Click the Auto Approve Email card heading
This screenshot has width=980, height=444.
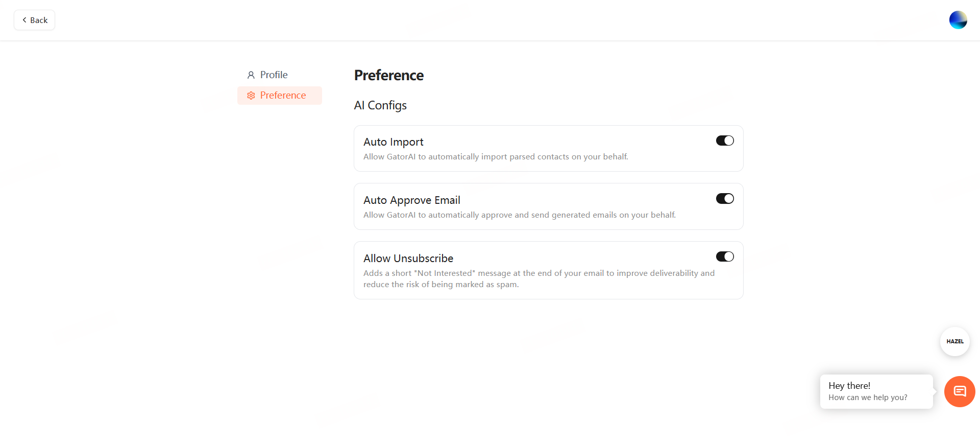point(411,200)
